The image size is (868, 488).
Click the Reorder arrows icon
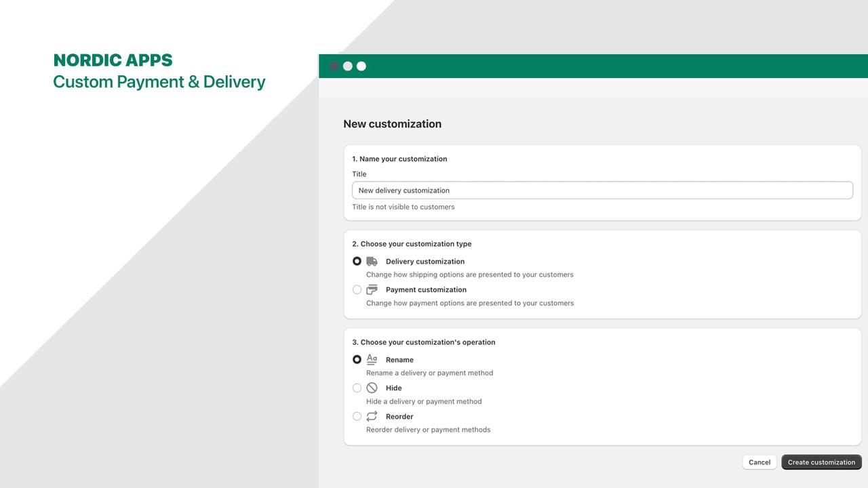[x=372, y=417]
